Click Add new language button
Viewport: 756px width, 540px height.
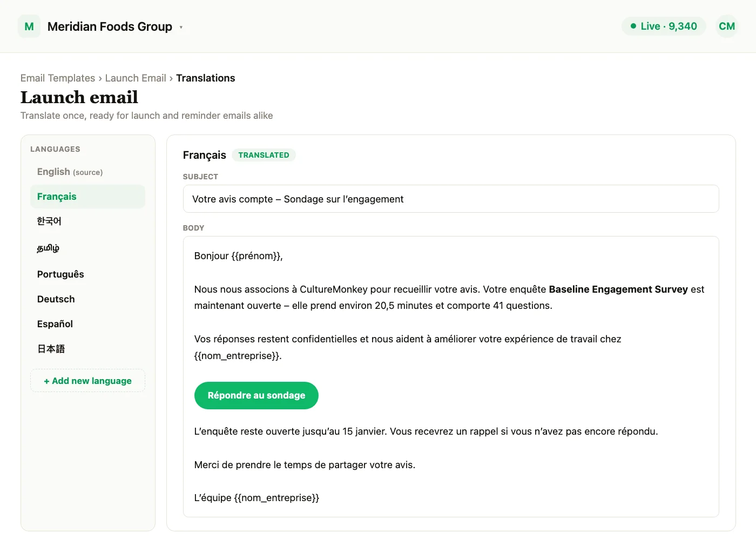point(87,381)
